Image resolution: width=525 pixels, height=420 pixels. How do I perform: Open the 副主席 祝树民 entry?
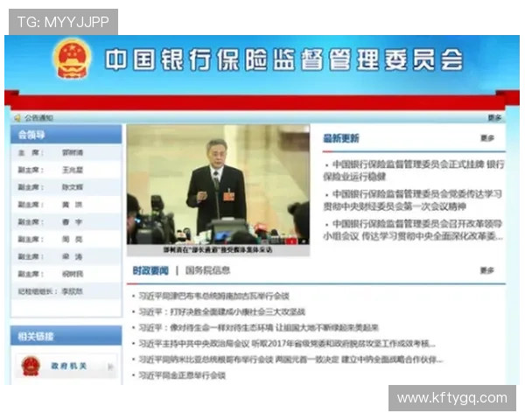(x=66, y=274)
